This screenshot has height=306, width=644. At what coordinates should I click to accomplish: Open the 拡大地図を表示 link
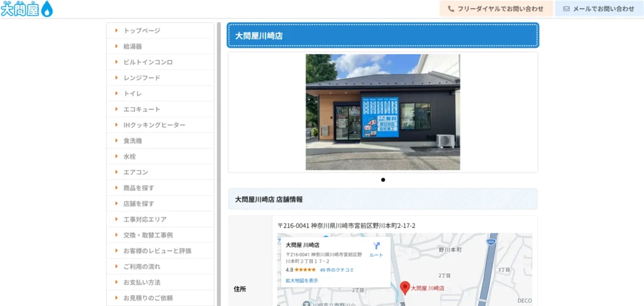click(x=302, y=280)
